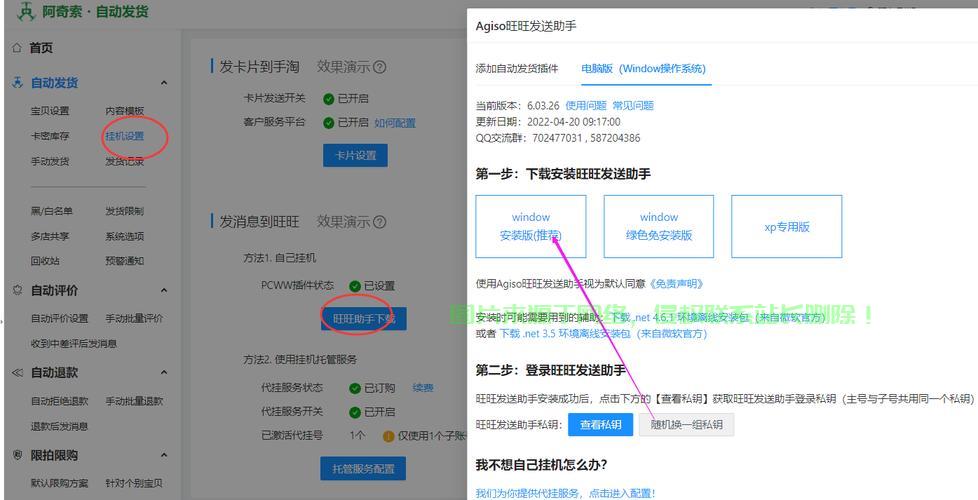Open 内容模板 in sidebar
The height and width of the screenshot is (500, 978).
click(x=124, y=111)
